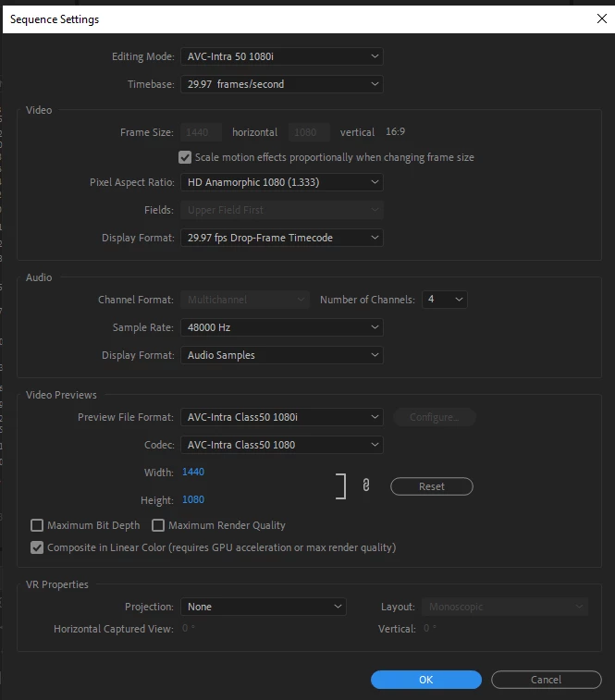Click the Frame Size horizontal field
This screenshot has height=700, width=615.
click(202, 132)
